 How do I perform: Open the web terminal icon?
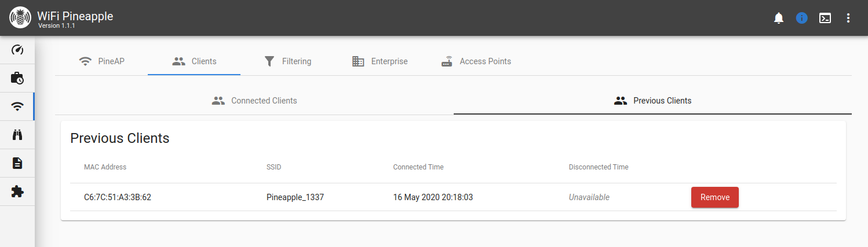point(825,18)
